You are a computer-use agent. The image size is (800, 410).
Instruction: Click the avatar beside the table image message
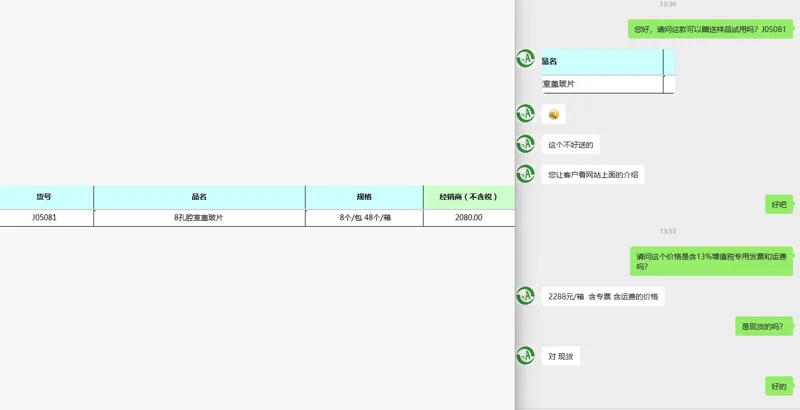525,59
